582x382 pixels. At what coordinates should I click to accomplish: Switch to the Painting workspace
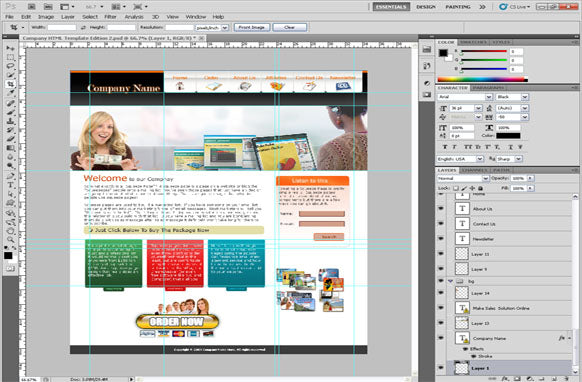pyautogui.click(x=458, y=7)
